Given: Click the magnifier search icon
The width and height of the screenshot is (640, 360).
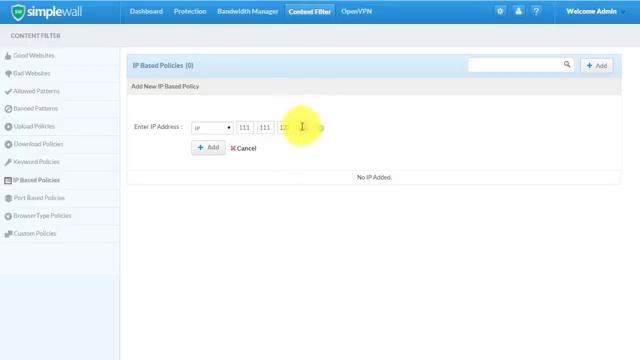Looking at the screenshot, I should pyautogui.click(x=567, y=64).
